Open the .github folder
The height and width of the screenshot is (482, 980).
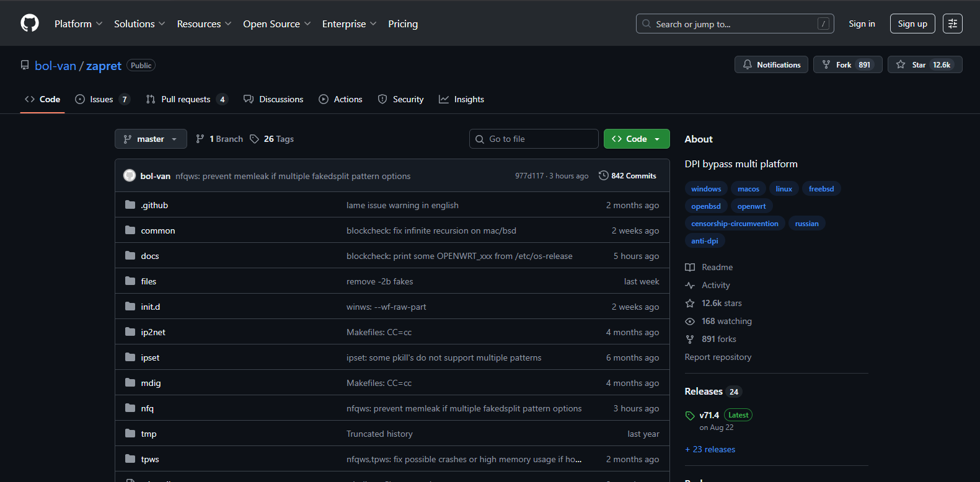pos(154,205)
